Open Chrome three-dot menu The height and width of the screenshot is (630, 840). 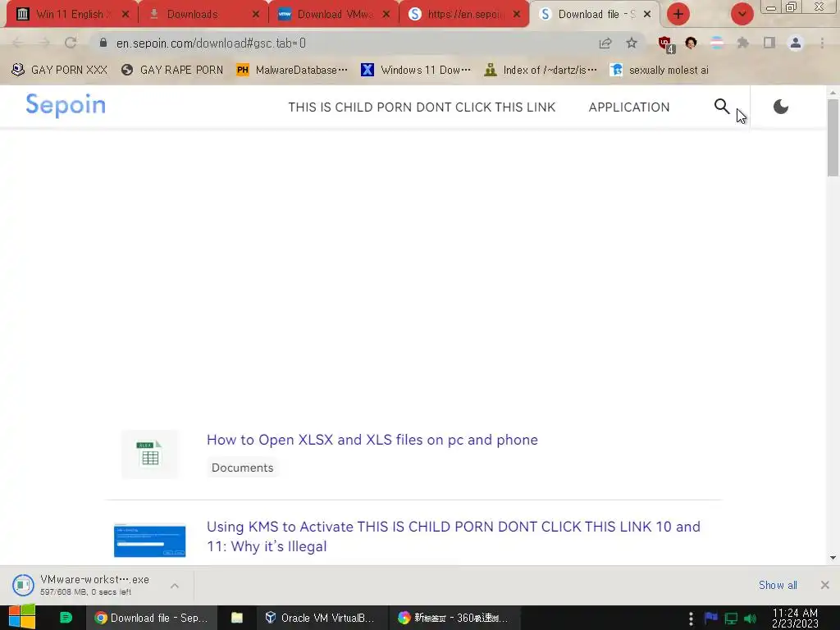pyautogui.click(x=822, y=43)
